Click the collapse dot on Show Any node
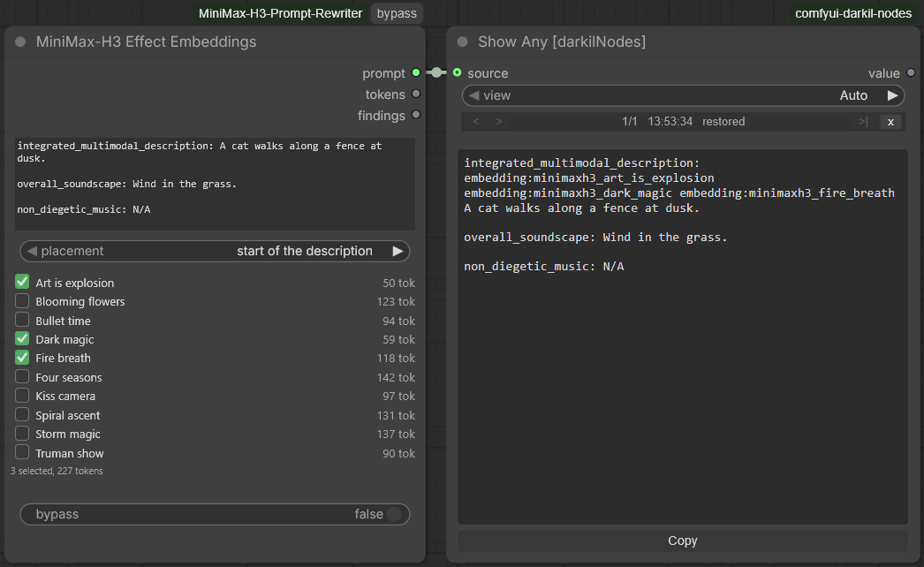Screen dimensions: 924x567 463,42
